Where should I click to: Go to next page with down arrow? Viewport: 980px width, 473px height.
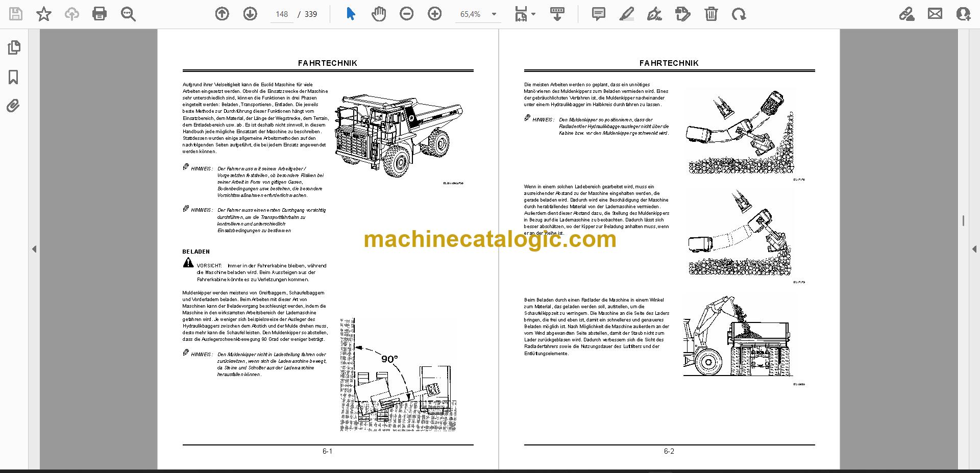pyautogui.click(x=250, y=14)
